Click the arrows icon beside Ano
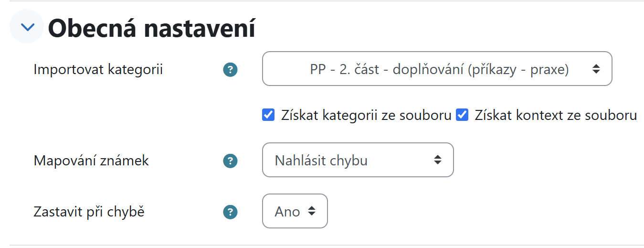 tap(312, 211)
